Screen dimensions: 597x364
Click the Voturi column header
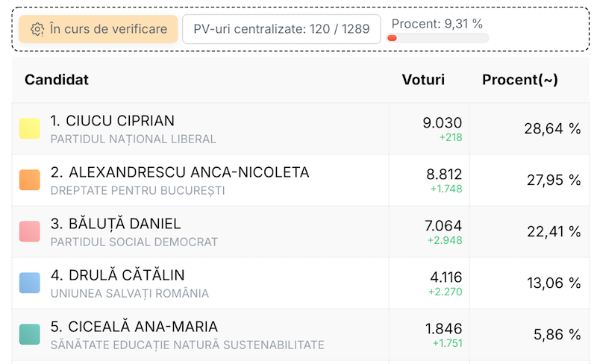tap(423, 80)
